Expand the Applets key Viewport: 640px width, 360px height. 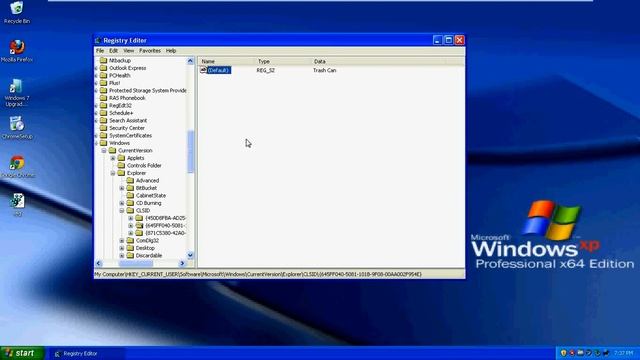pos(113,158)
